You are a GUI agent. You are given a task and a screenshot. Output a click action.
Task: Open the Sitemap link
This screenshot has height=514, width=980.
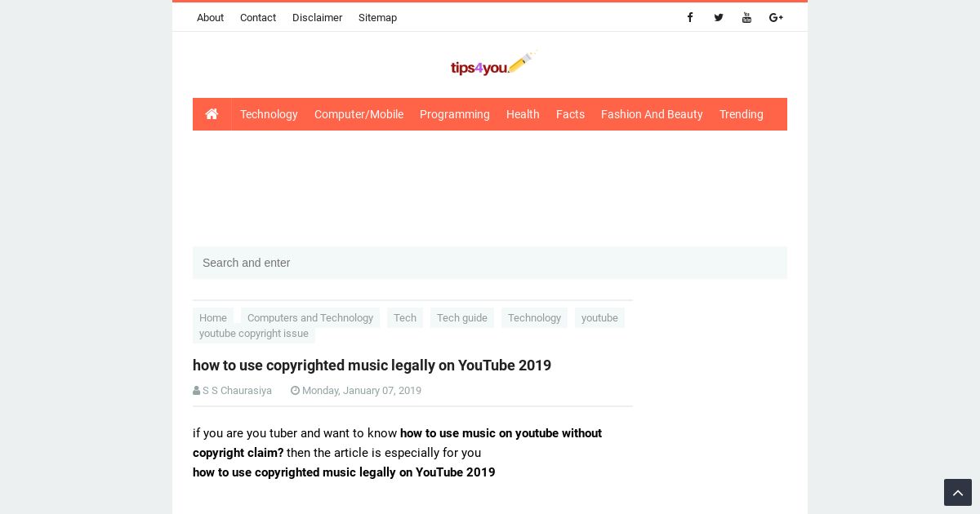coord(377,17)
